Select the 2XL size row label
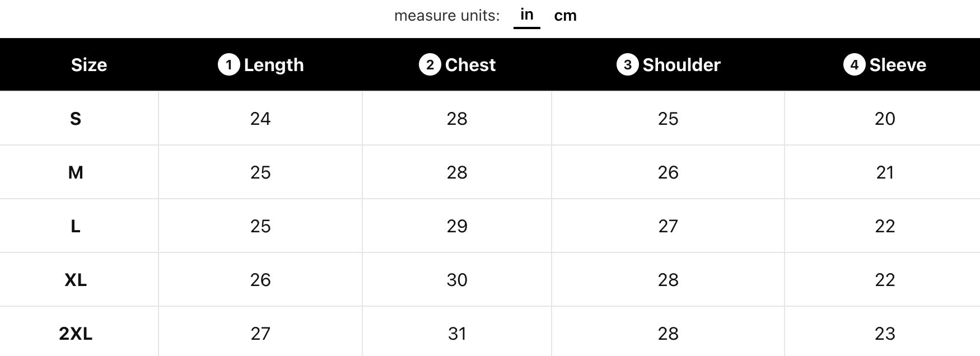980x356 pixels. click(x=76, y=334)
